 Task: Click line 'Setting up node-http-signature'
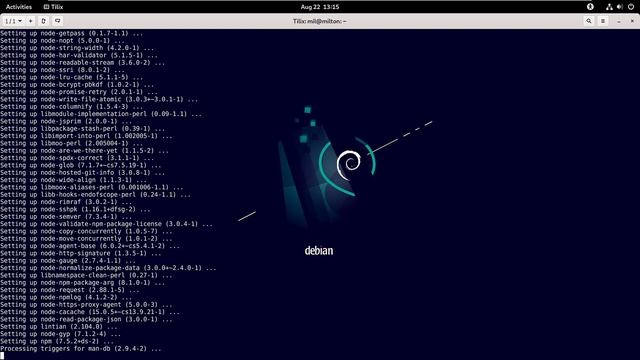[x=81, y=253]
